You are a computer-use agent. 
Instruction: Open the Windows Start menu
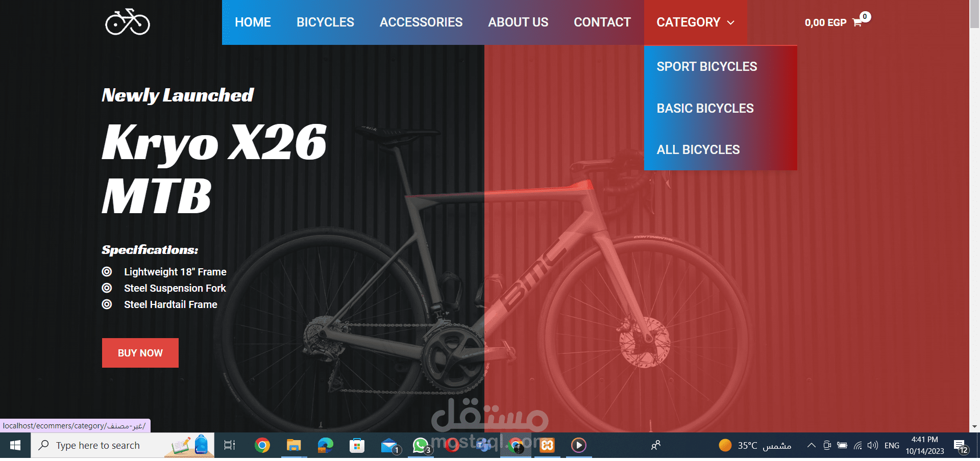(x=15, y=446)
